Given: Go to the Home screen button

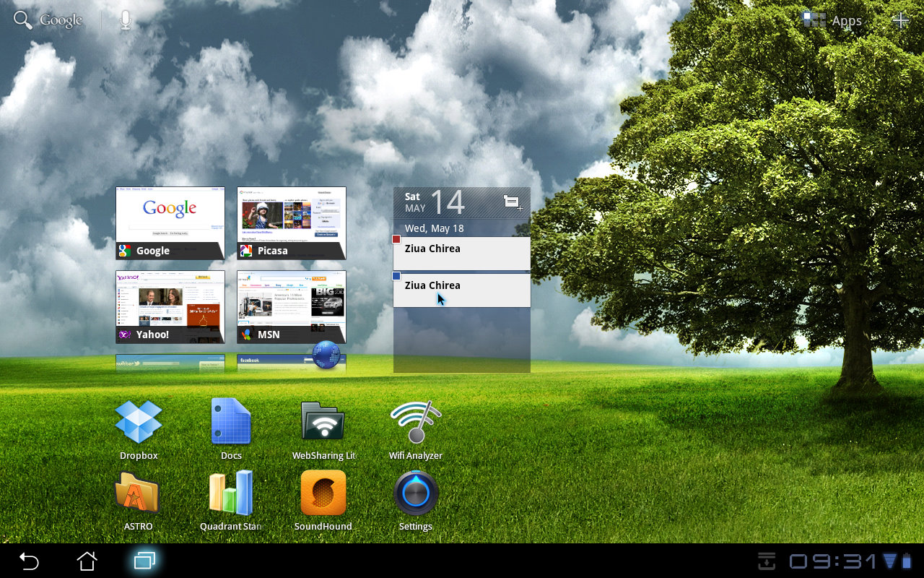Looking at the screenshot, I should tap(87, 561).
